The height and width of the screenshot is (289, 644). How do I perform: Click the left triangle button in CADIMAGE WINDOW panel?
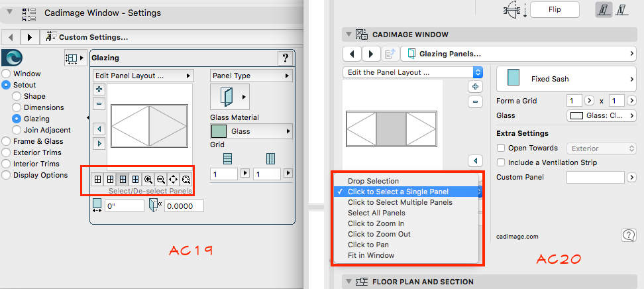[x=475, y=160]
